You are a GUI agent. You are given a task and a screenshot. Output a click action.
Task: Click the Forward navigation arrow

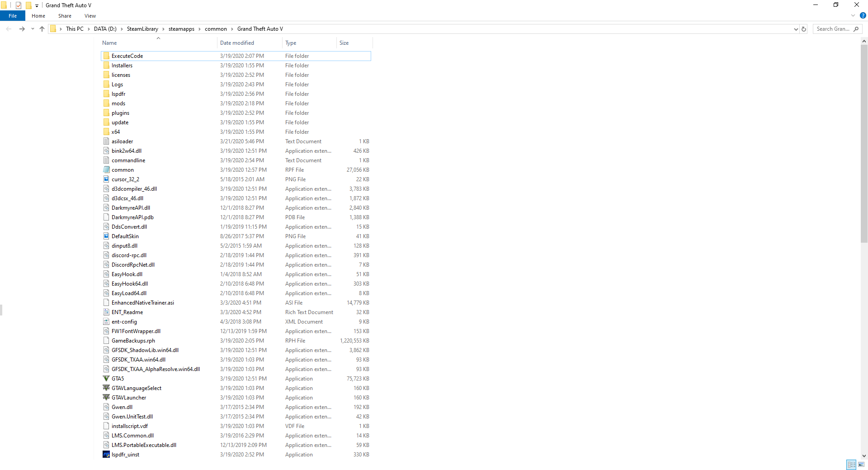click(22, 29)
